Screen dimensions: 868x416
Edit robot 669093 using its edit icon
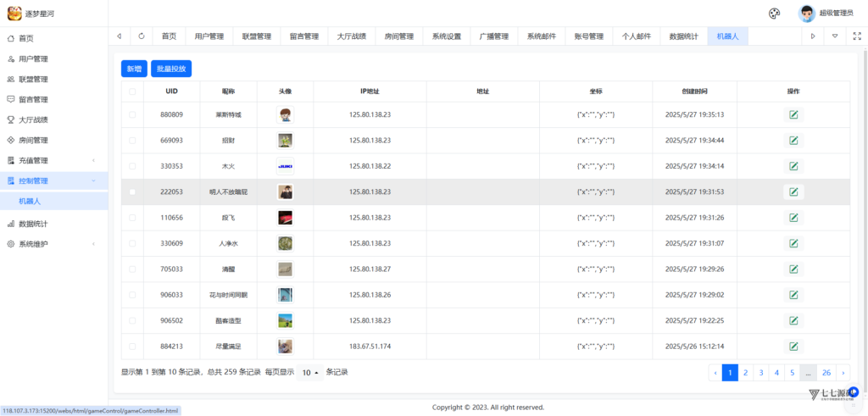pyautogui.click(x=793, y=141)
